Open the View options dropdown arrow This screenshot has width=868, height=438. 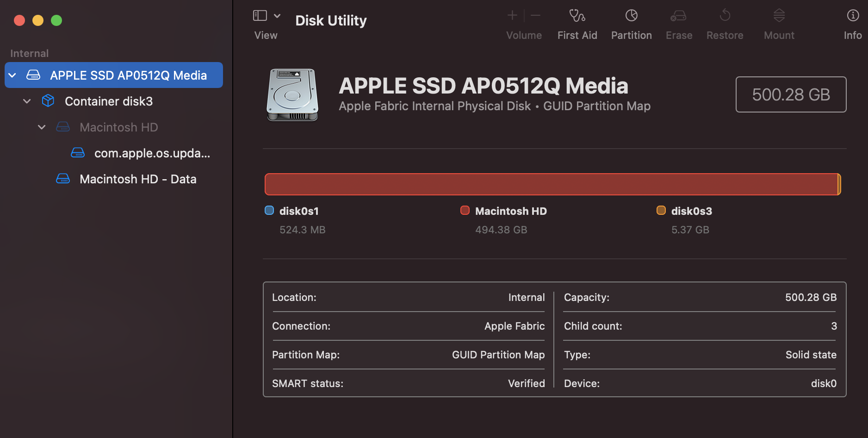pyautogui.click(x=277, y=16)
